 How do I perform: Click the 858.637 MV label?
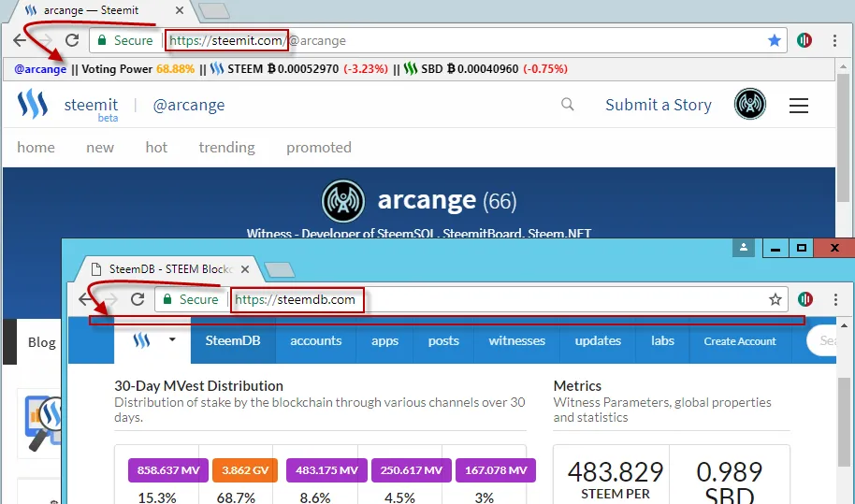(x=168, y=470)
